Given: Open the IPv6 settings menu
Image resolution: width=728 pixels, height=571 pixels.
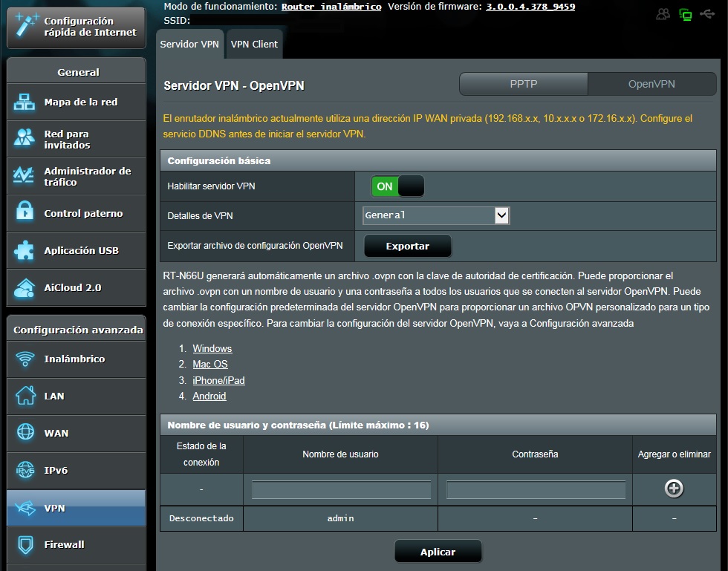Looking at the screenshot, I should click(77, 470).
